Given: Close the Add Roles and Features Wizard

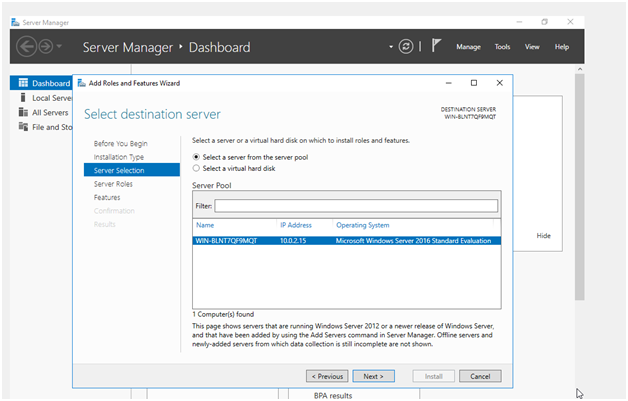Looking at the screenshot, I should [x=499, y=83].
